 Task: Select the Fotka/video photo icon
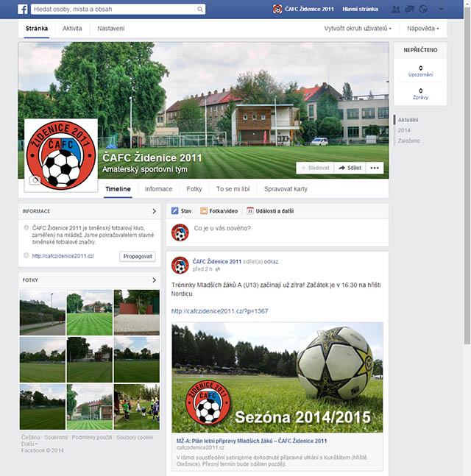(x=204, y=210)
